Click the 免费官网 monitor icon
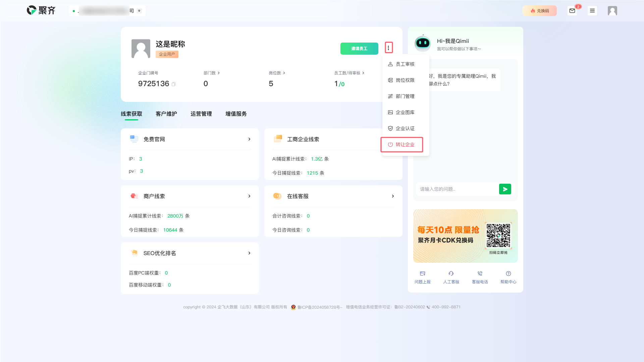644x362 pixels. [134, 139]
